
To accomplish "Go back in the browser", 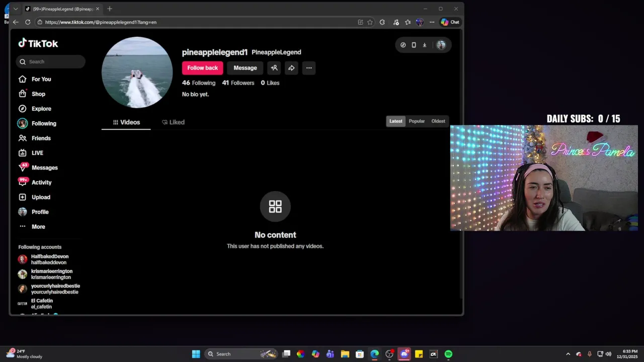I will pos(16,22).
